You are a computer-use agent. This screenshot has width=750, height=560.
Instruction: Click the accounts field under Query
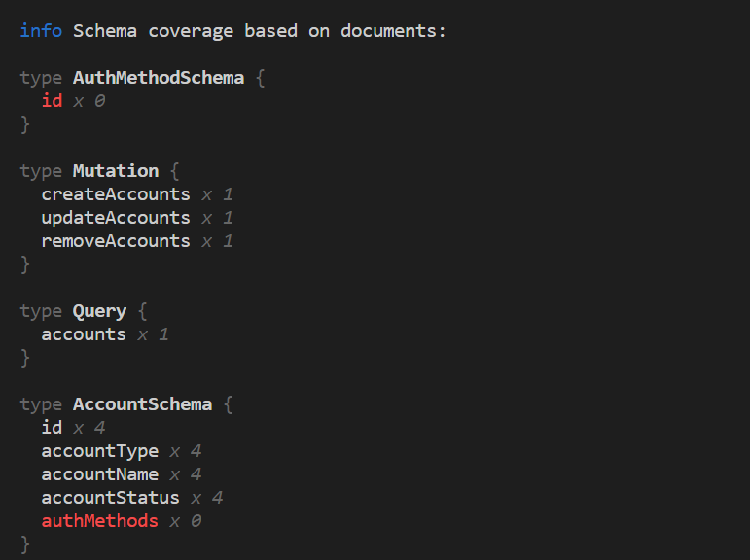tap(83, 334)
